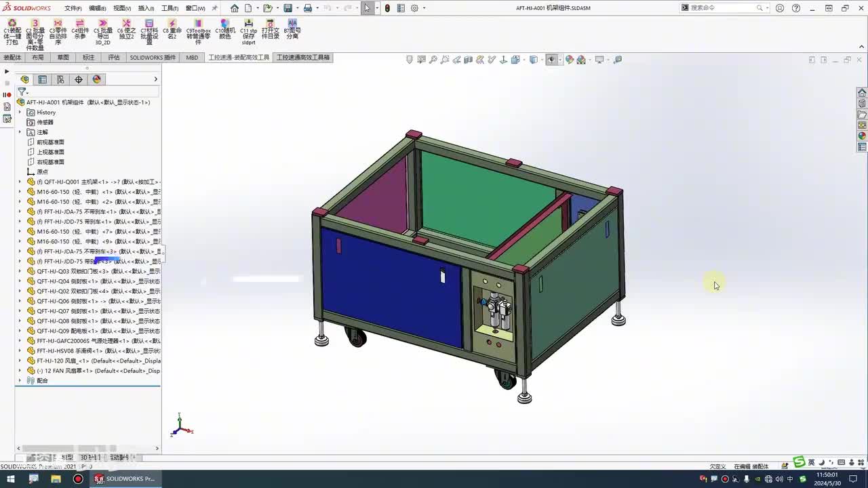Open the 视图 (View) menu

pos(121,8)
